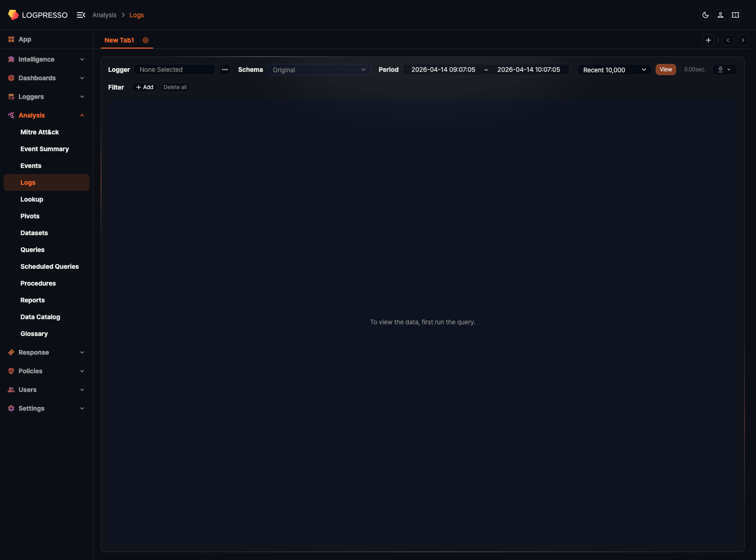This screenshot has height=560, width=756.
Task: Expand the download format dropdown arrow
Action: 730,69
